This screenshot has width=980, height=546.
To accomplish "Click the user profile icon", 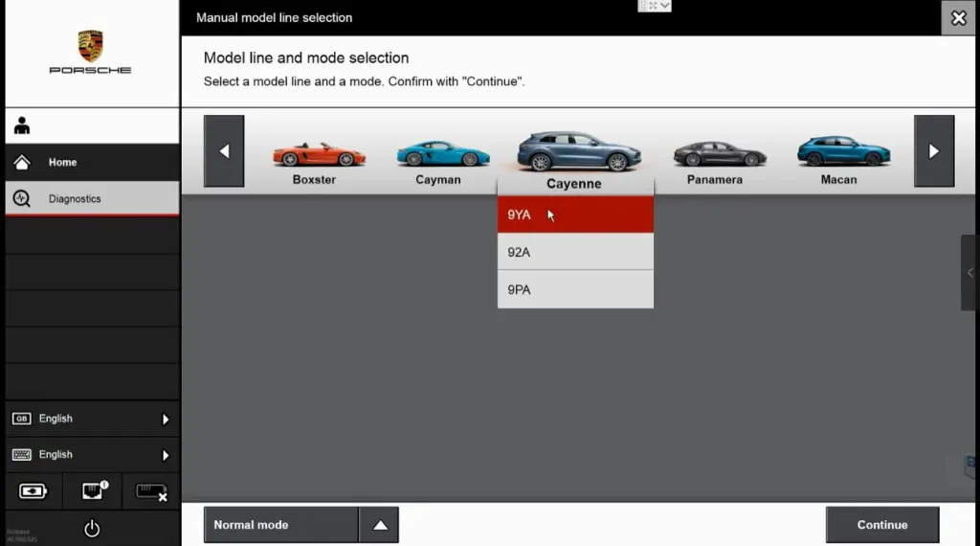I will (x=22, y=126).
